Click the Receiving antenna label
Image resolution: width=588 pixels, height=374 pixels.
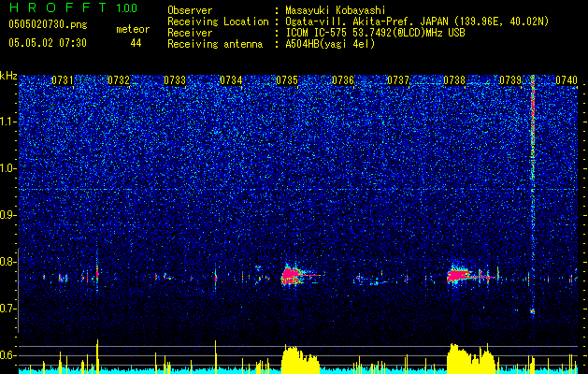coord(215,44)
